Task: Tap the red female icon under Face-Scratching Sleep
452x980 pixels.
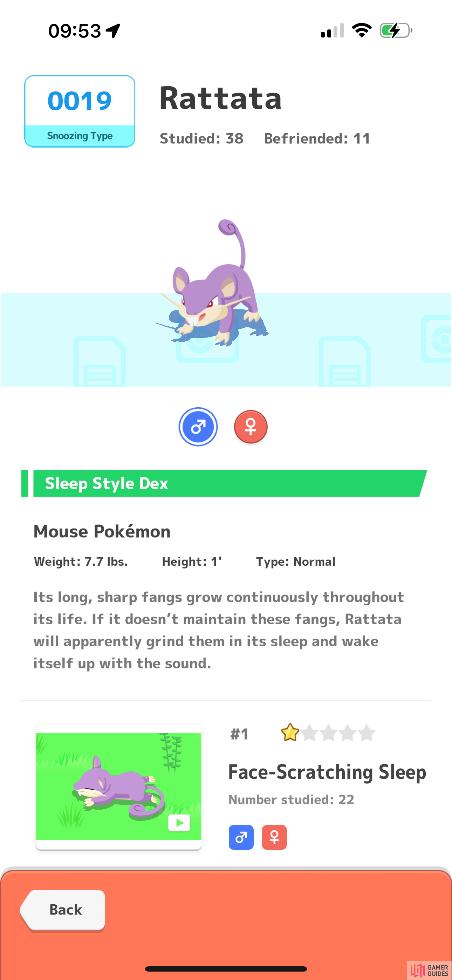Action: coord(274,837)
